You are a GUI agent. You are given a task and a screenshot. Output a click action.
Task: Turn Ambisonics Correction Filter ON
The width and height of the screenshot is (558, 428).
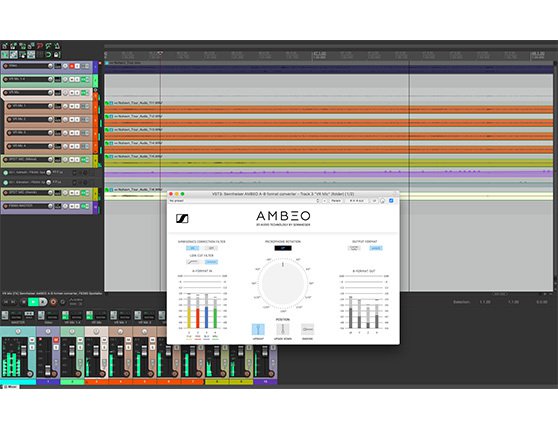click(x=193, y=248)
